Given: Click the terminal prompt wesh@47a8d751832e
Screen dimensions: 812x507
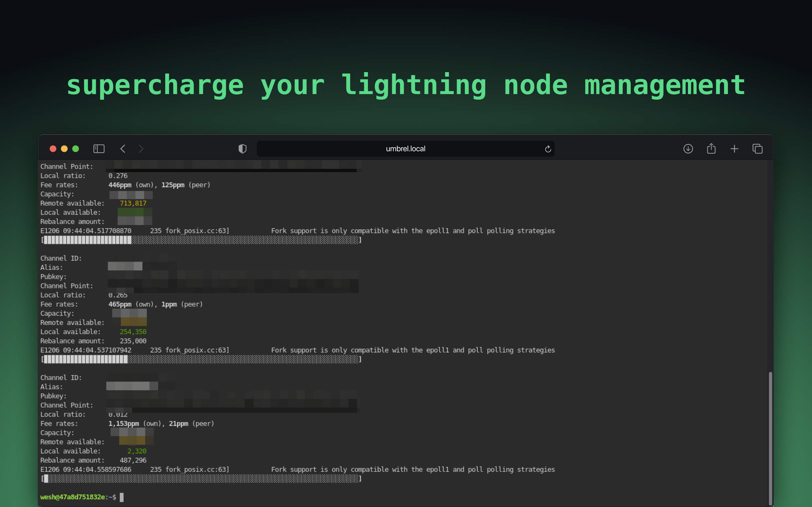Looking at the screenshot, I should point(72,497).
